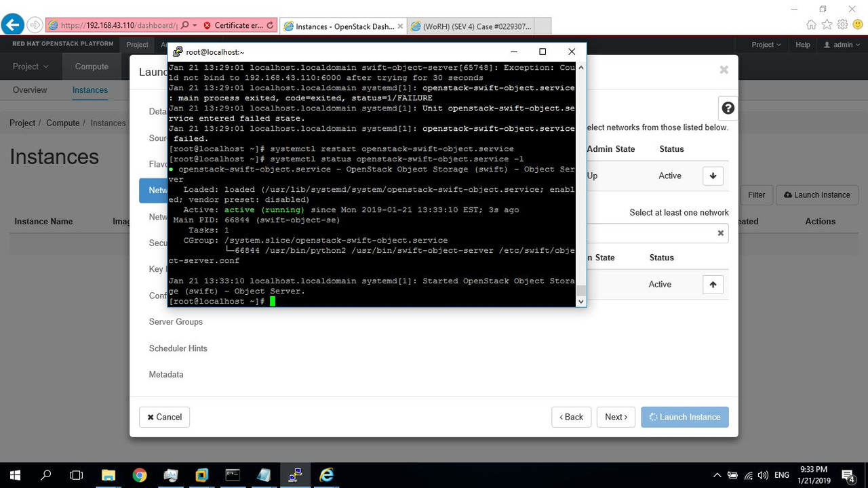
Task: Click the Certificate error indicator
Action: coord(233,26)
